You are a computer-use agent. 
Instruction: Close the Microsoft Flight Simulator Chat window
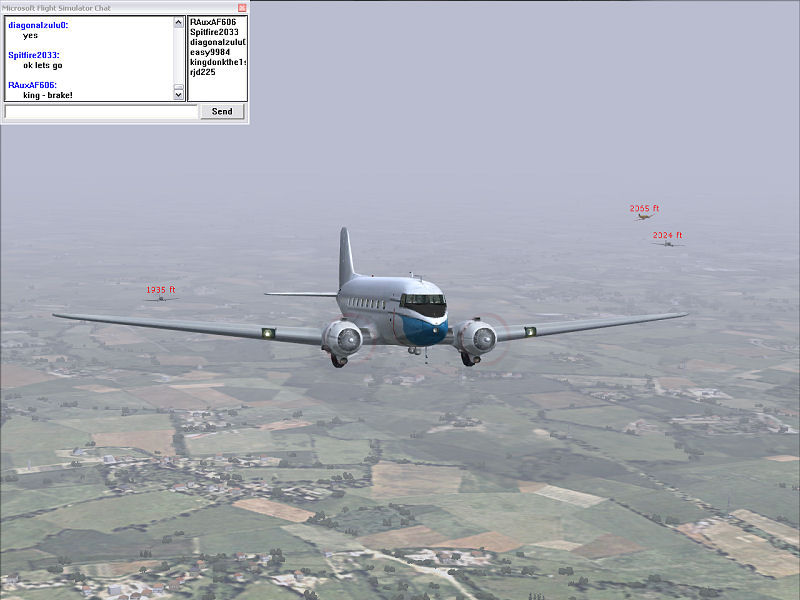click(242, 8)
